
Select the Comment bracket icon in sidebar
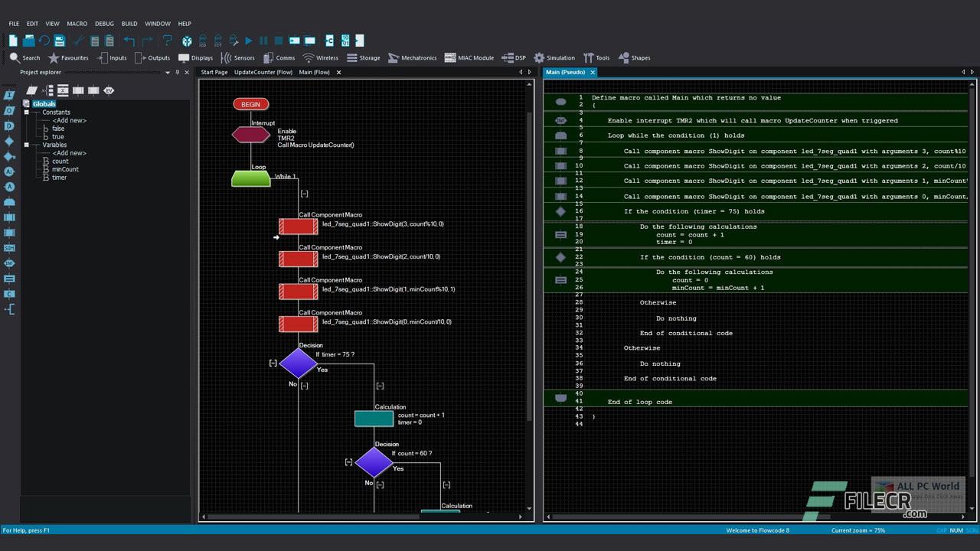point(9,309)
